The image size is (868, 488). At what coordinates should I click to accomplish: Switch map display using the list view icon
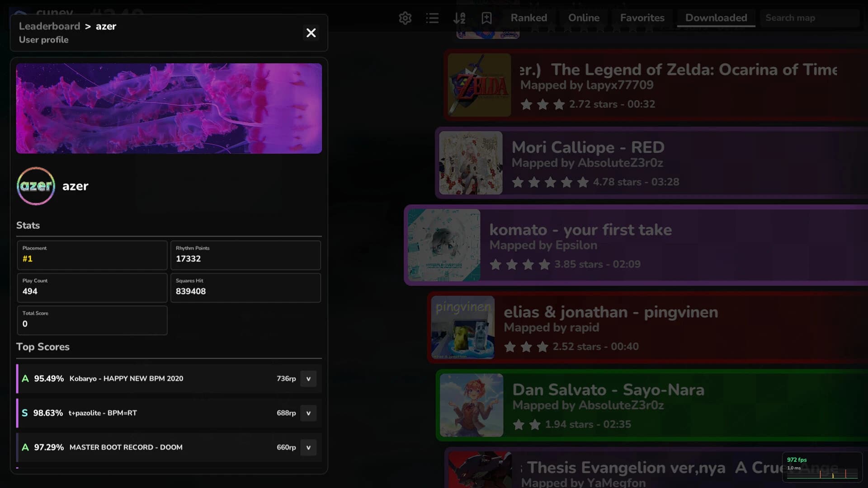point(432,18)
